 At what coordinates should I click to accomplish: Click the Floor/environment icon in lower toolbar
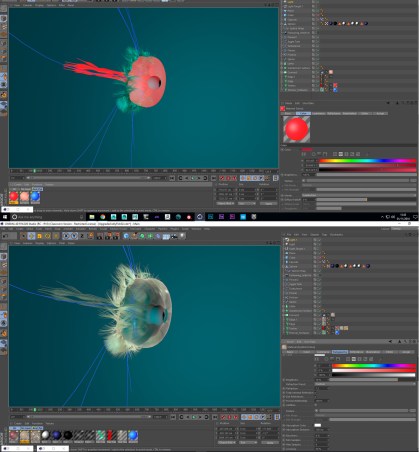166,236
